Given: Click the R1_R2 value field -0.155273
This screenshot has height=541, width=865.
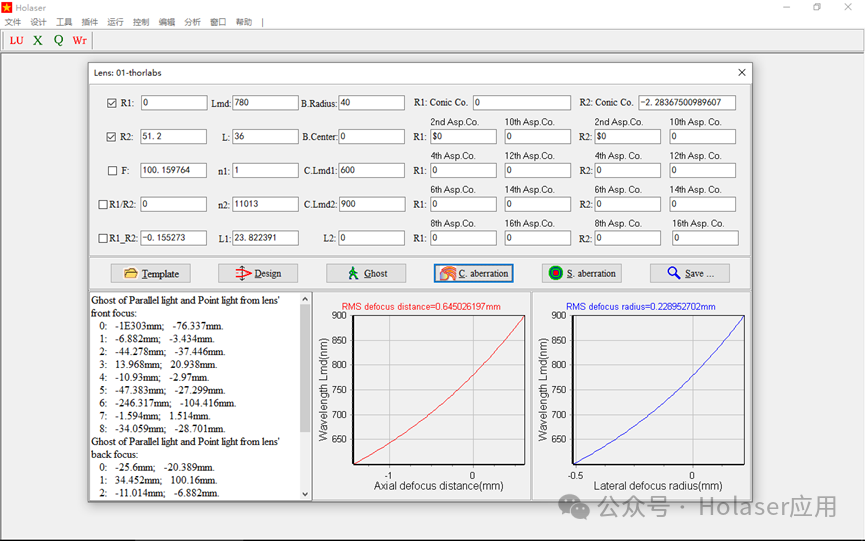Looking at the screenshot, I should click(174, 238).
